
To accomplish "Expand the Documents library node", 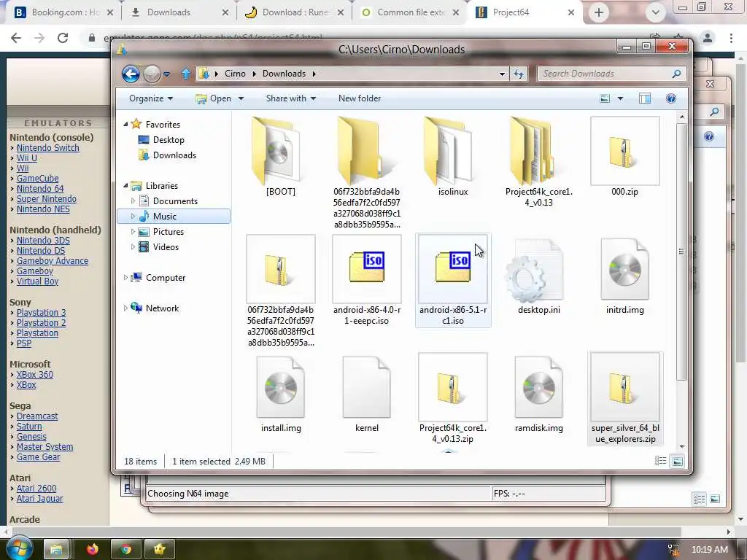I will [133, 201].
